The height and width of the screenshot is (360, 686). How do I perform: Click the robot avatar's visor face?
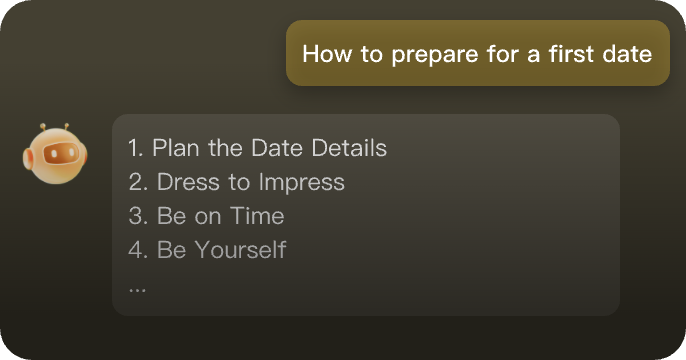61,154
